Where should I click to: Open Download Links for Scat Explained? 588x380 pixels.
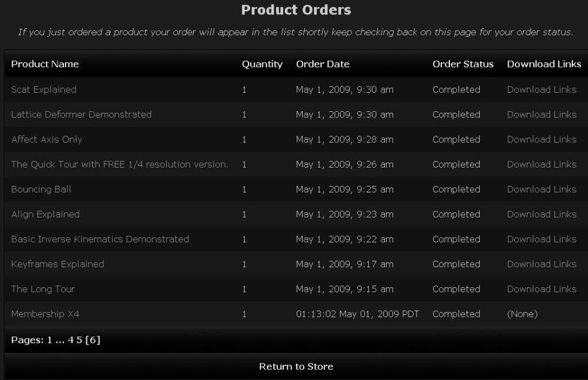[x=541, y=90]
